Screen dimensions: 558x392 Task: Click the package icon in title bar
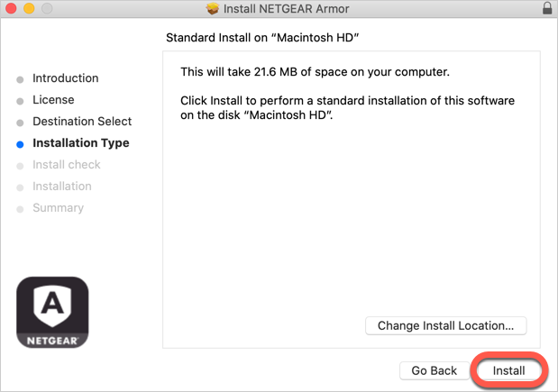pos(213,8)
